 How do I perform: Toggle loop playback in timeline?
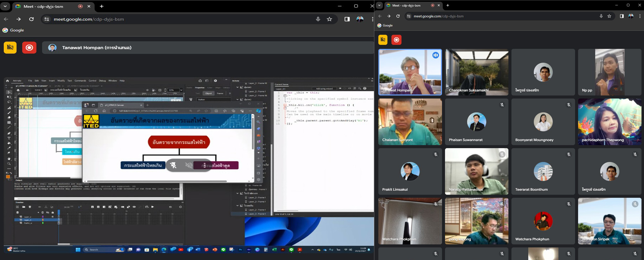147,207
